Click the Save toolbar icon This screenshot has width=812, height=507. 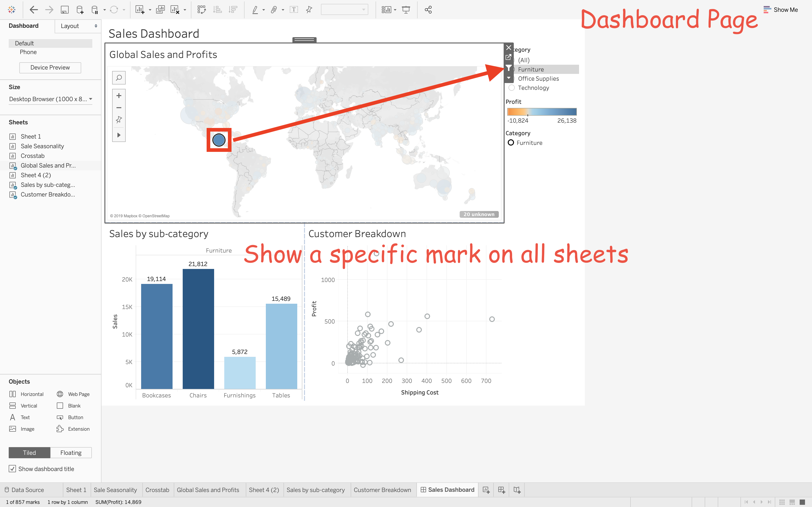[x=65, y=10]
